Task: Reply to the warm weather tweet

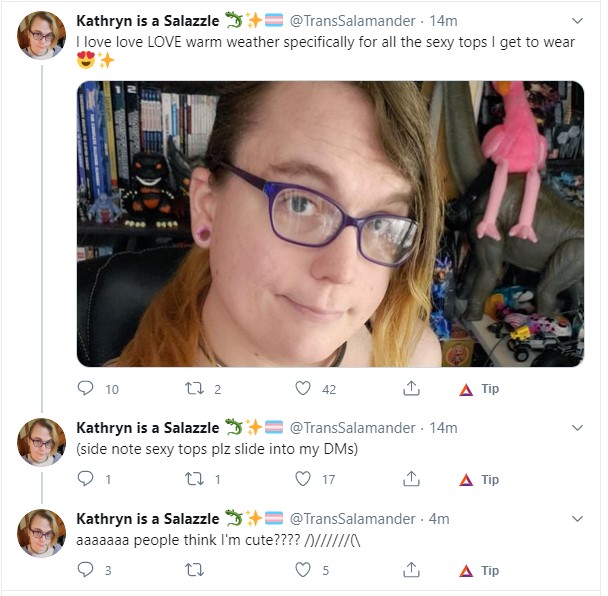Action: [x=86, y=388]
